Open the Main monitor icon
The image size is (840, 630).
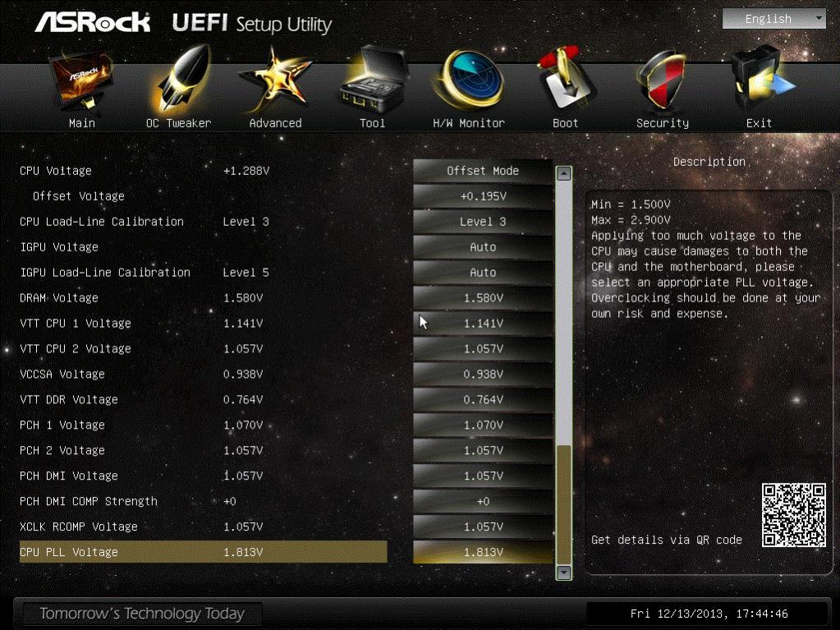click(82, 80)
